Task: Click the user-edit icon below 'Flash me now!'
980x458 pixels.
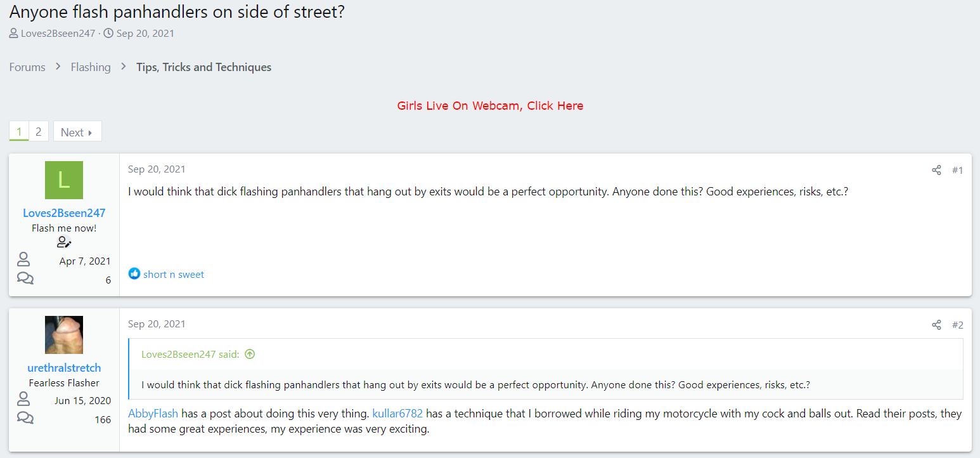Action: [64, 242]
